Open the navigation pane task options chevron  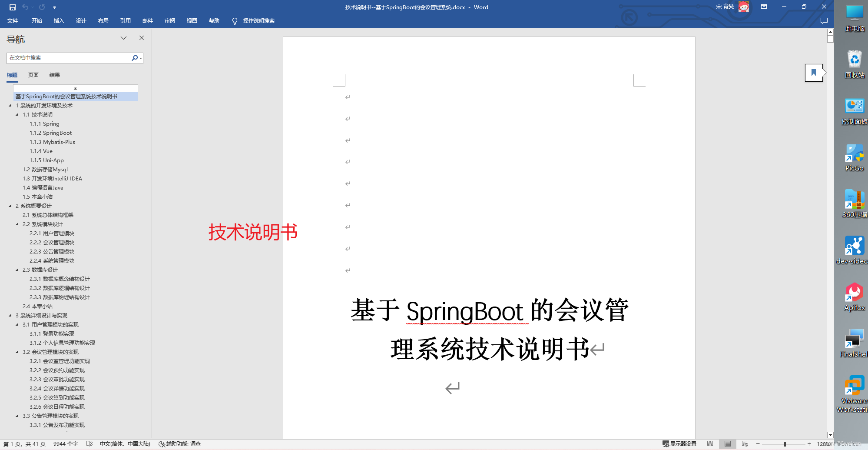pyautogui.click(x=123, y=38)
